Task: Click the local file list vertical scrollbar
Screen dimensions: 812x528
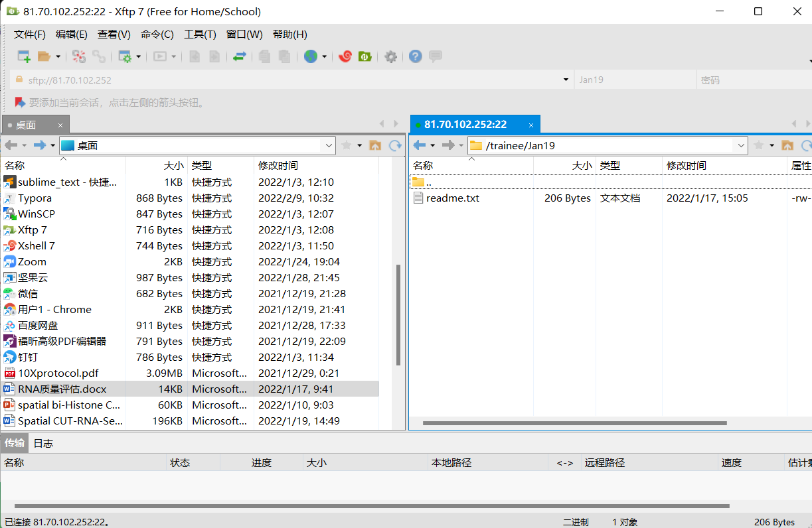Action: pyautogui.click(x=398, y=315)
